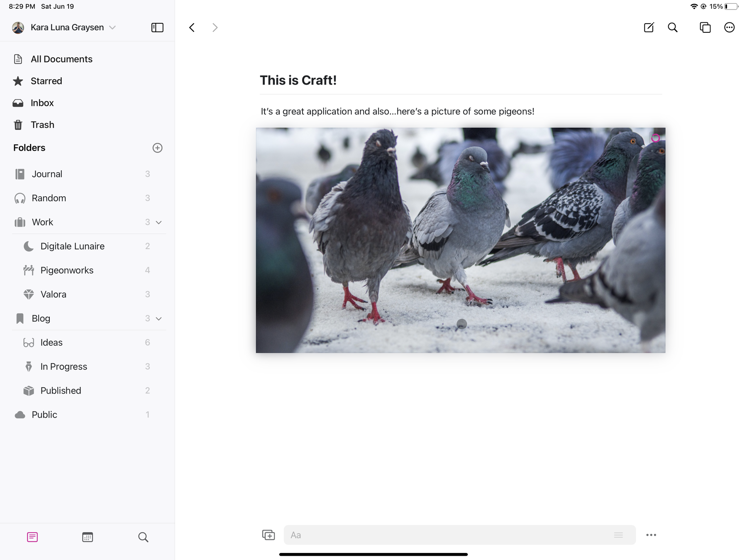Select the pigeons image
Image resolution: width=747 pixels, height=560 pixels.
[460, 240]
